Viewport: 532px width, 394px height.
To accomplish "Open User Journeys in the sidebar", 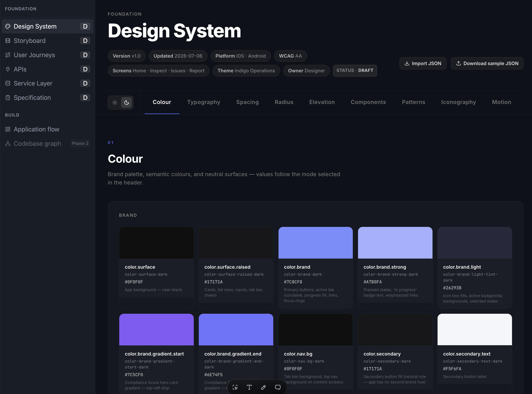I will [x=47, y=55].
